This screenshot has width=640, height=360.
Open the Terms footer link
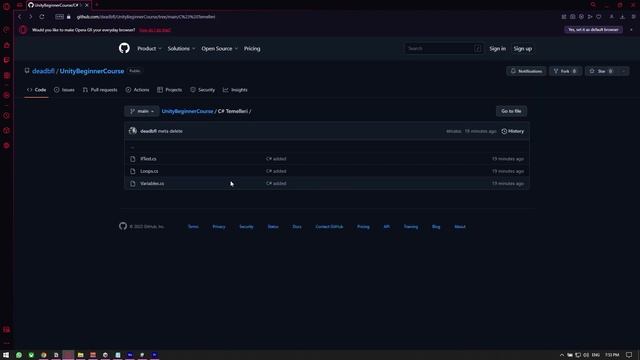193,227
